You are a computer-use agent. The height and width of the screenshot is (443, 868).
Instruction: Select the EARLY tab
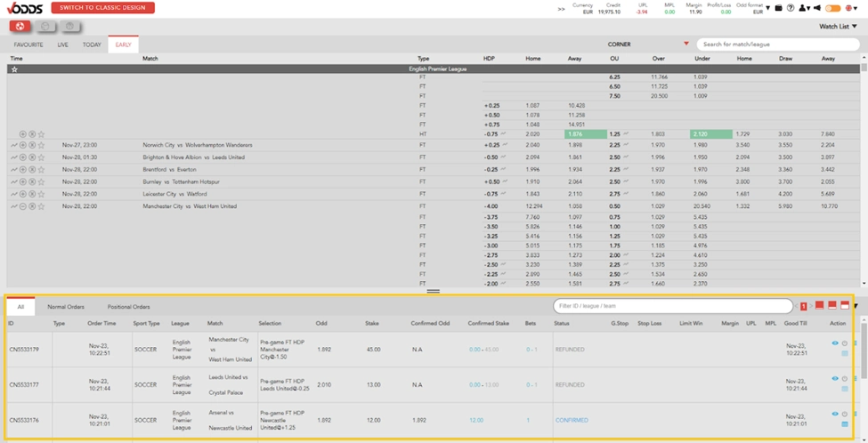(124, 44)
